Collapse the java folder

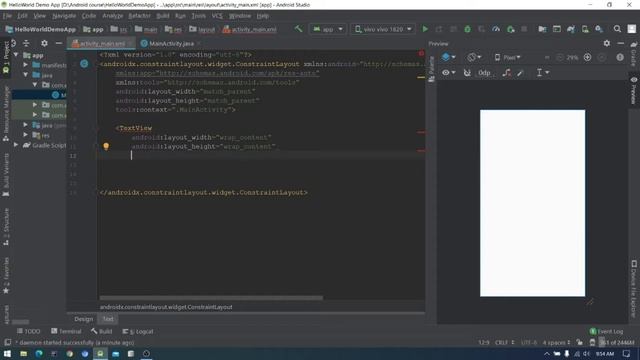[x=26, y=75]
